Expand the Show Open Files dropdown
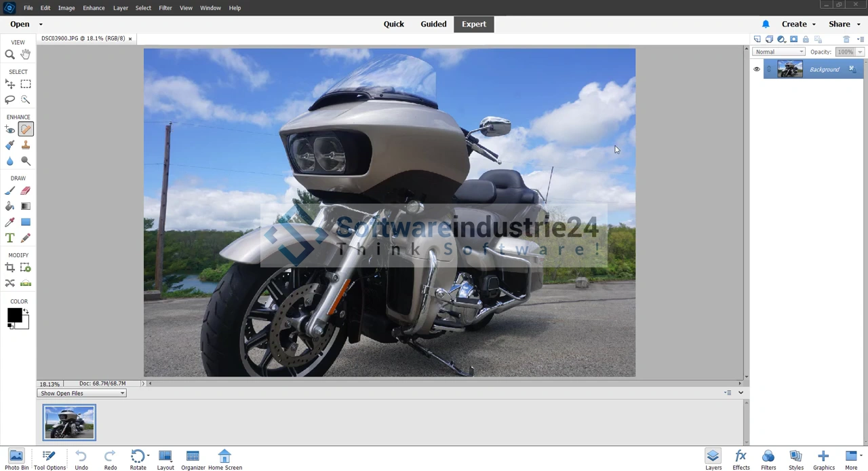Screen dimensions: 868x471 click(82, 394)
